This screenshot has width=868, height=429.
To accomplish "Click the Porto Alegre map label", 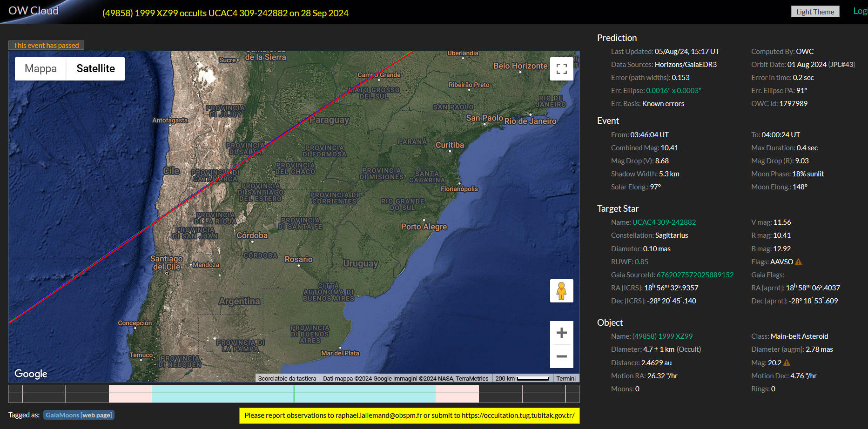I will point(424,227).
